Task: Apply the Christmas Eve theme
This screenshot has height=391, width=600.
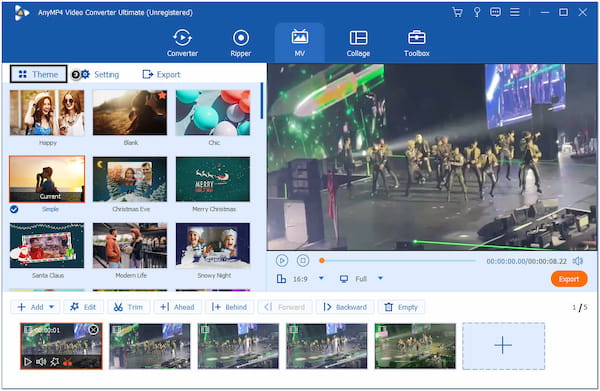Action: coord(130,179)
